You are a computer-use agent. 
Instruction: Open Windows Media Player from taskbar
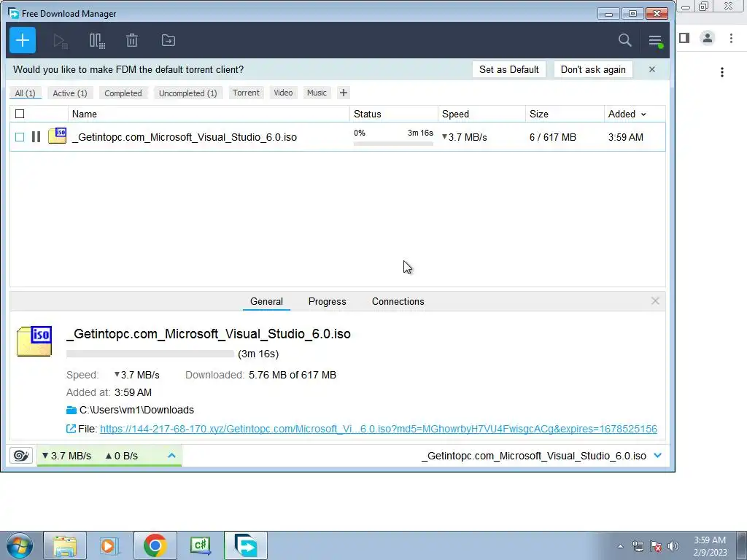[109, 545]
